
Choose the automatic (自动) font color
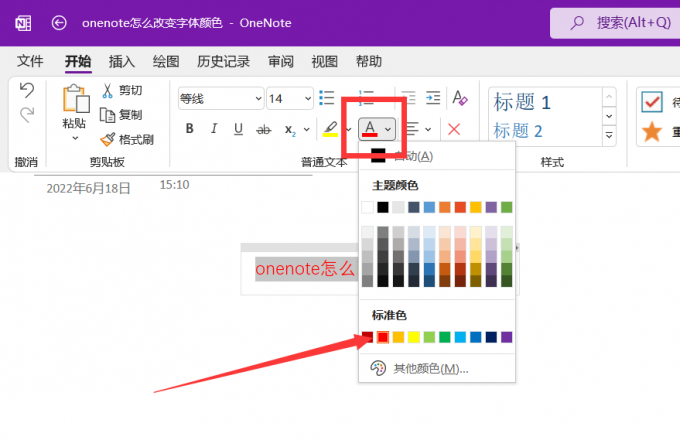[x=437, y=156]
